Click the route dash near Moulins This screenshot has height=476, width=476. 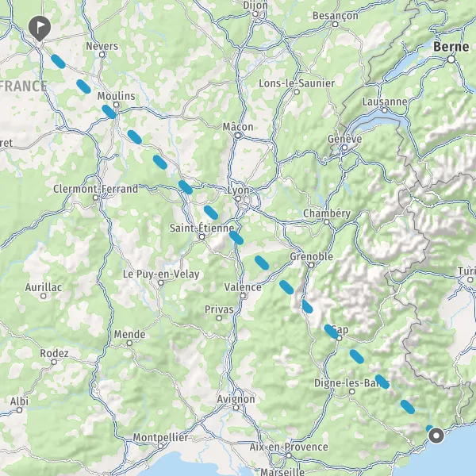[109, 112]
